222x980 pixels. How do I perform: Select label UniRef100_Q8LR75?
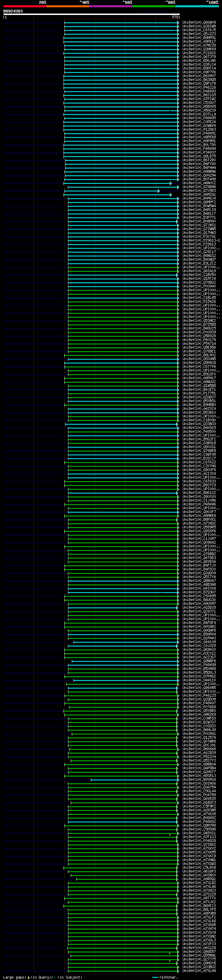coord(199,156)
